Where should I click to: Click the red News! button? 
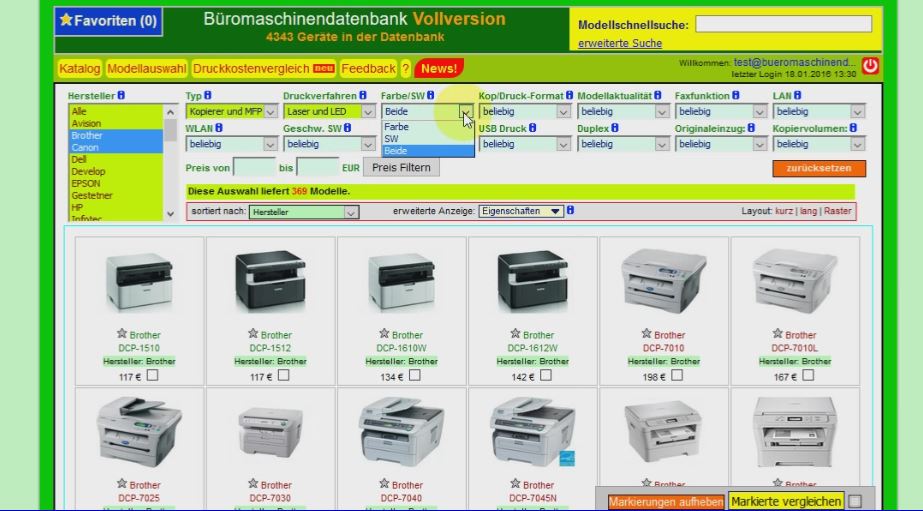coord(439,69)
